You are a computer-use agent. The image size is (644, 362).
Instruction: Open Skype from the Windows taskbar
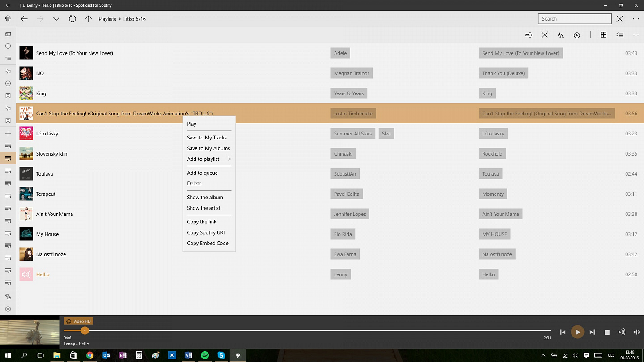coord(221,355)
